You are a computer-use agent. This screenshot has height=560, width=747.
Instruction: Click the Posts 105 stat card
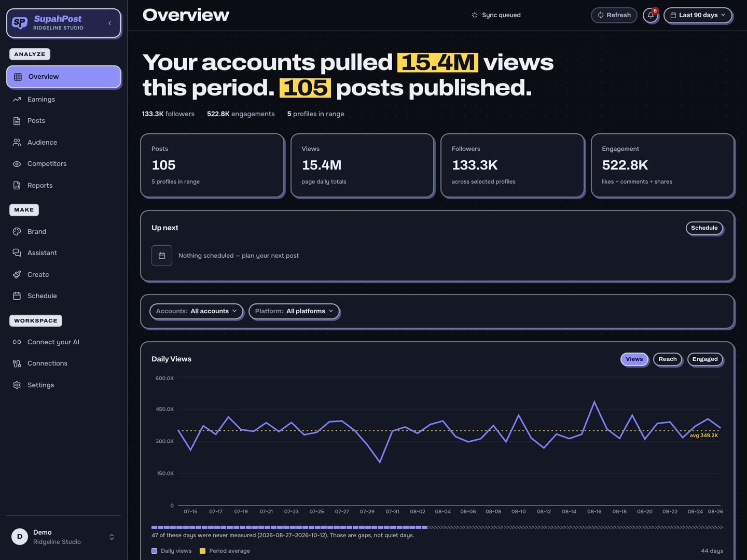[x=212, y=165]
